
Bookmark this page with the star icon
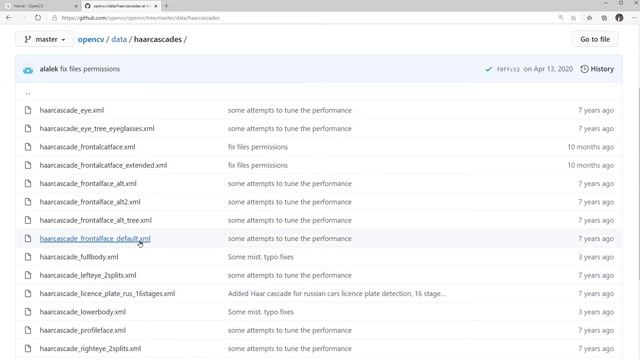(x=573, y=18)
